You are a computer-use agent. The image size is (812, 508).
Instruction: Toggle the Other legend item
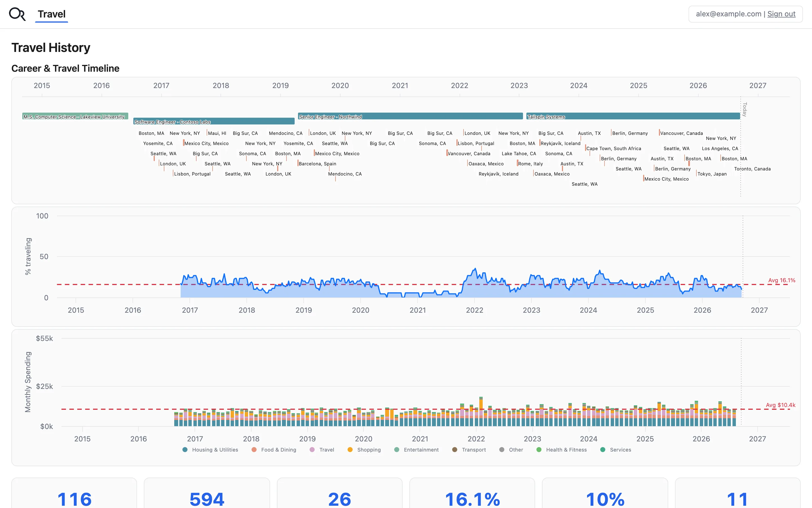(x=511, y=450)
